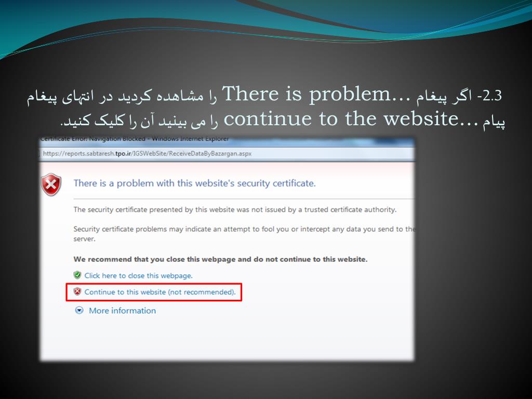Click the word 'server.' under the security paragraph
Image resolution: width=532 pixels, height=399 pixels.
pos(85,239)
